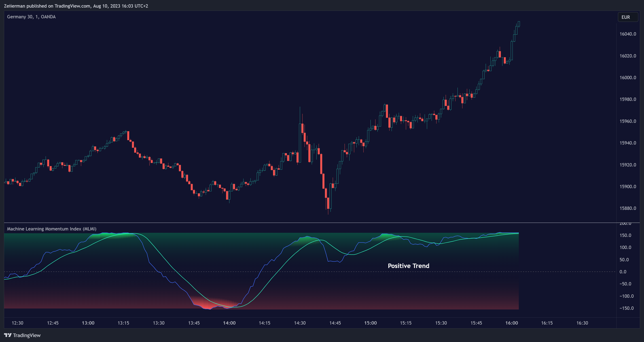Click the 14:30 time axis label
The width and height of the screenshot is (644, 342).
[x=300, y=323]
